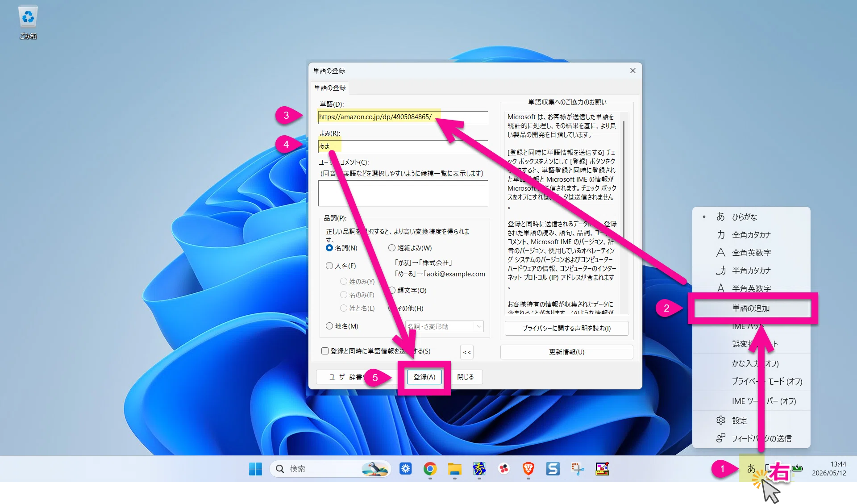
Task: Close the 単語の登録 dialog
Action: tap(632, 71)
